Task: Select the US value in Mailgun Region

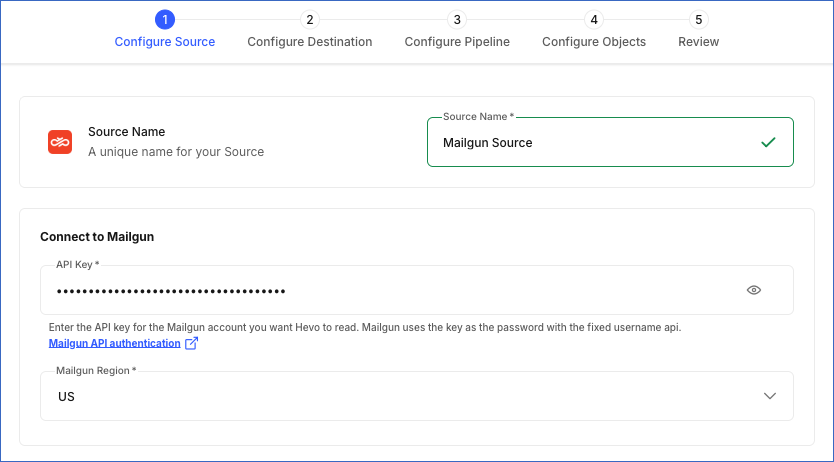Action: point(66,397)
